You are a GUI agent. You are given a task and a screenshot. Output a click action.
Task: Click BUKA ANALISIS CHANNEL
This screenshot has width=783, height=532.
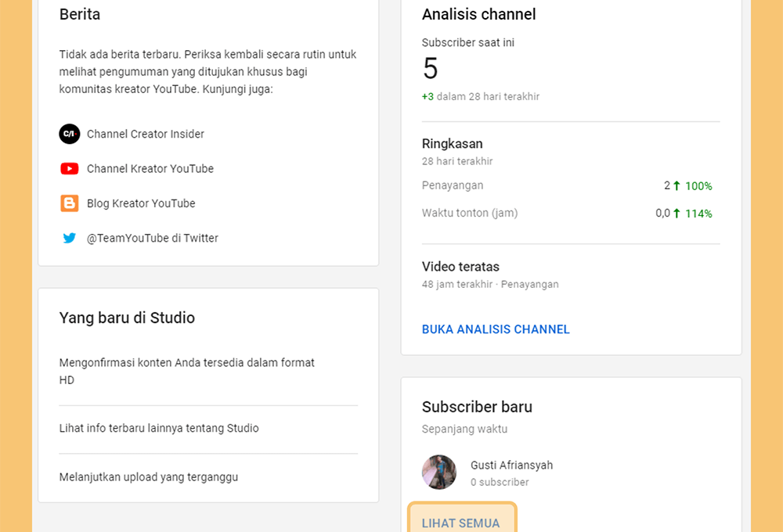coord(496,329)
